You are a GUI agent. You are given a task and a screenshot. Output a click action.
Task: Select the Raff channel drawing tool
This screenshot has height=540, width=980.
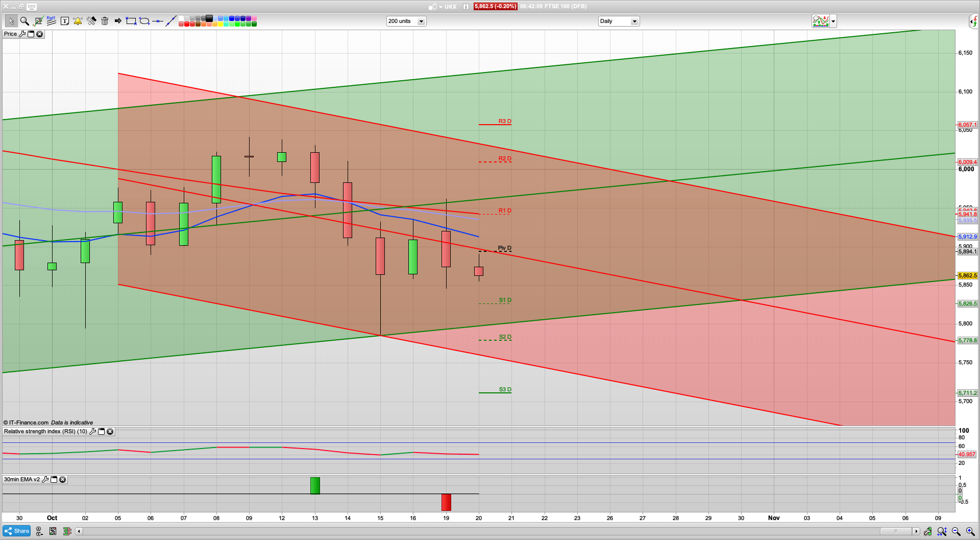pos(50,21)
